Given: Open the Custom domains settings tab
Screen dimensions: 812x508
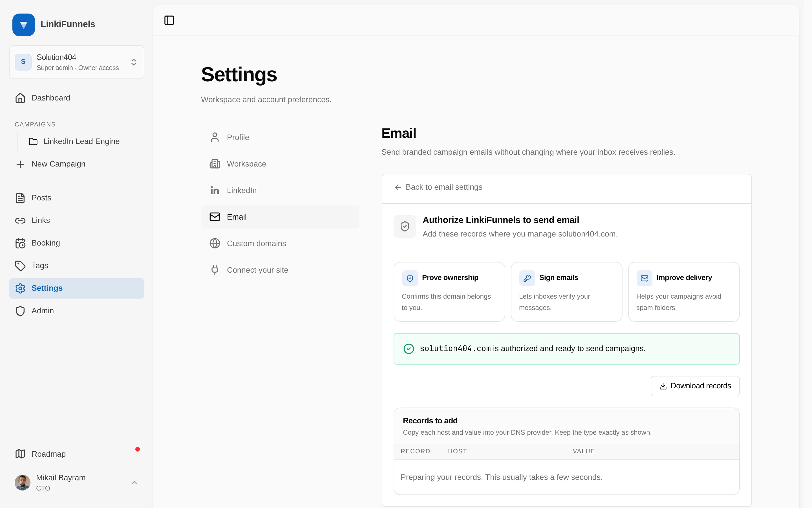Looking at the screenshot, I should (280, 244).
